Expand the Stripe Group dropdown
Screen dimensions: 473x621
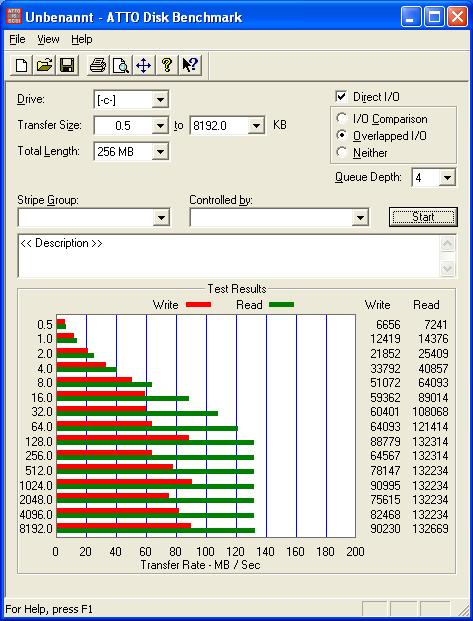click(x=161, y=217)
